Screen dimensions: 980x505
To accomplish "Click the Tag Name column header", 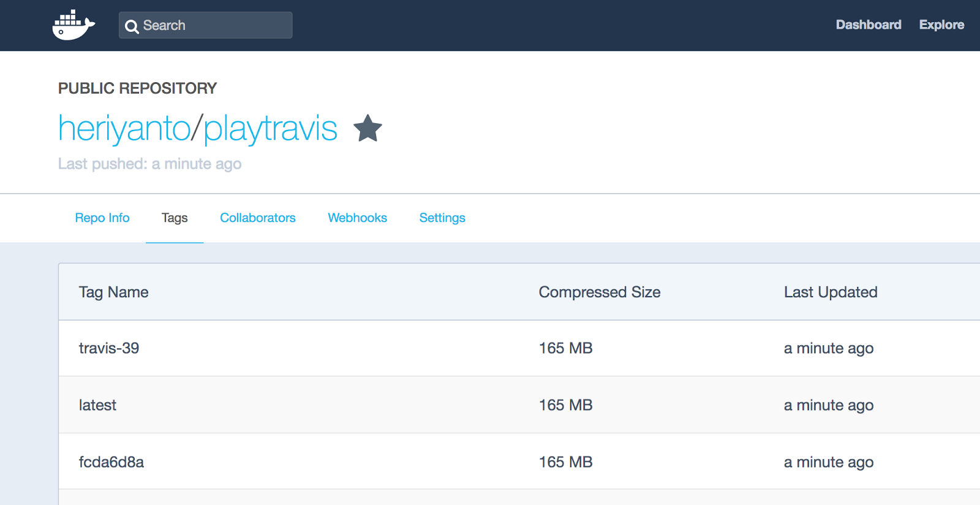I will [x=114, y=292].
